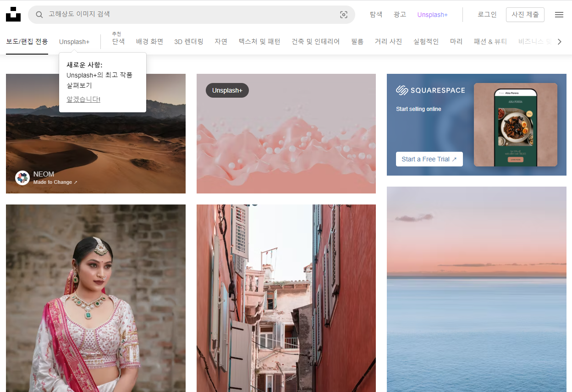Click NEOM avatar logo on desert photo
The image size is (572, 392).
[22, 178]
